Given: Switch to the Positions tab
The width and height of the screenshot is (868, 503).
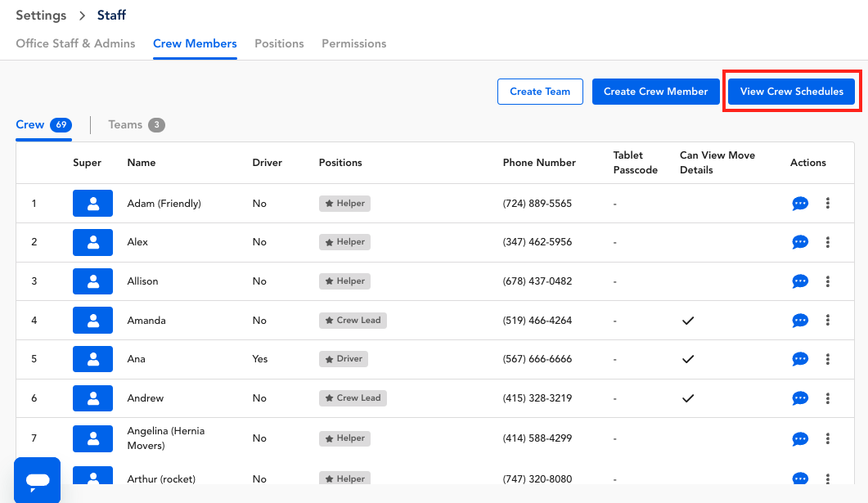Looking at the screenshot, I should (279, 43).
